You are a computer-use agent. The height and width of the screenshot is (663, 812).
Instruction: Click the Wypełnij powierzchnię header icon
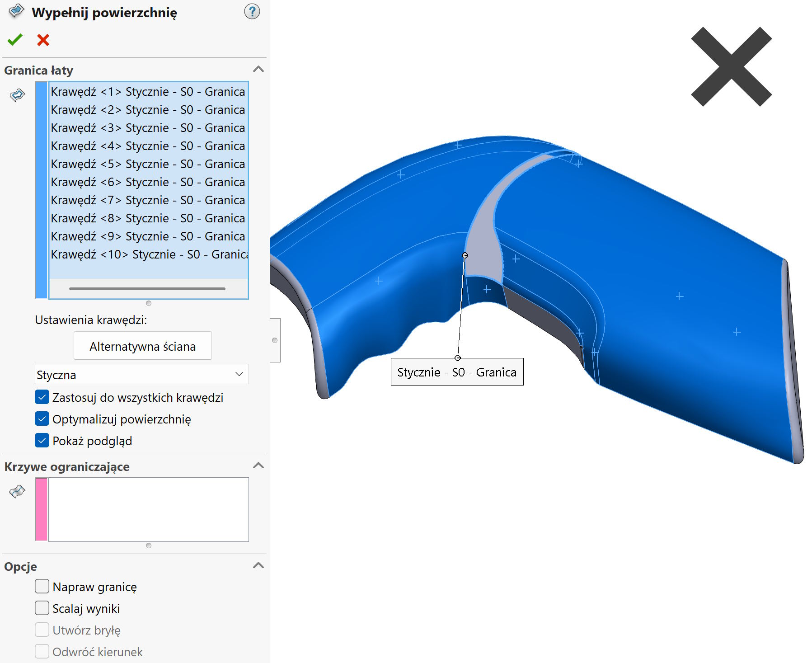point(16,11)
